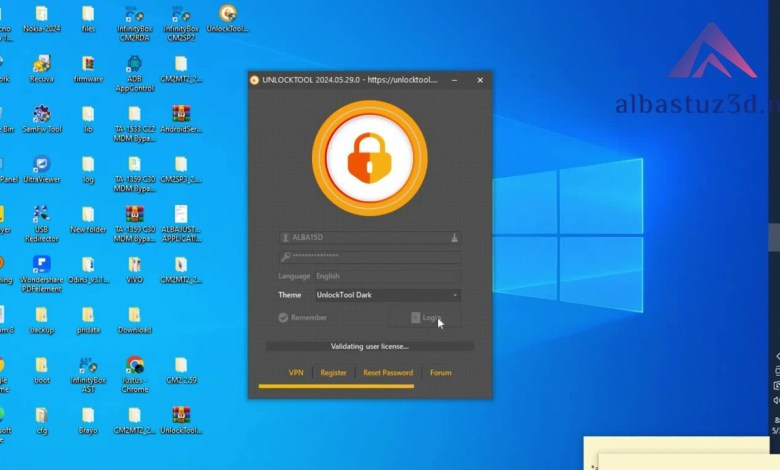The width and height of the screenshot is (780, 470).
Task: Click the ALBA15D username field
Action: 370,238
